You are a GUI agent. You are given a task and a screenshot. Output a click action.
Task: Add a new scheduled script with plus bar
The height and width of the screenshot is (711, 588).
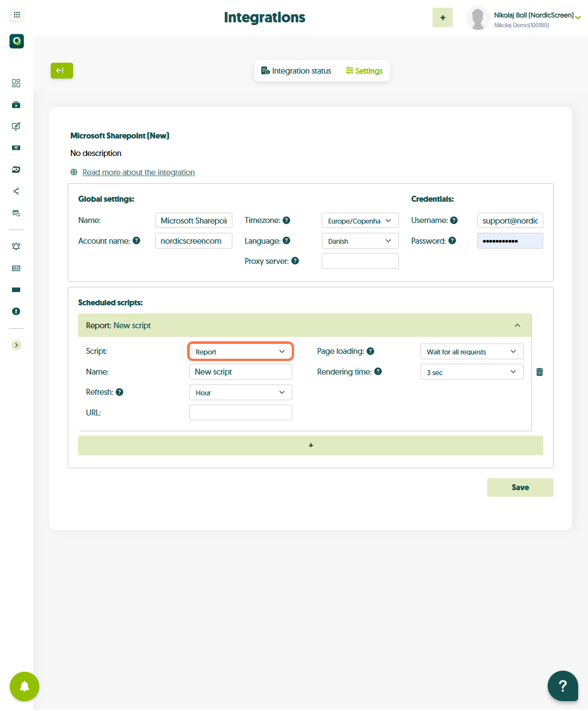point(310,445)
